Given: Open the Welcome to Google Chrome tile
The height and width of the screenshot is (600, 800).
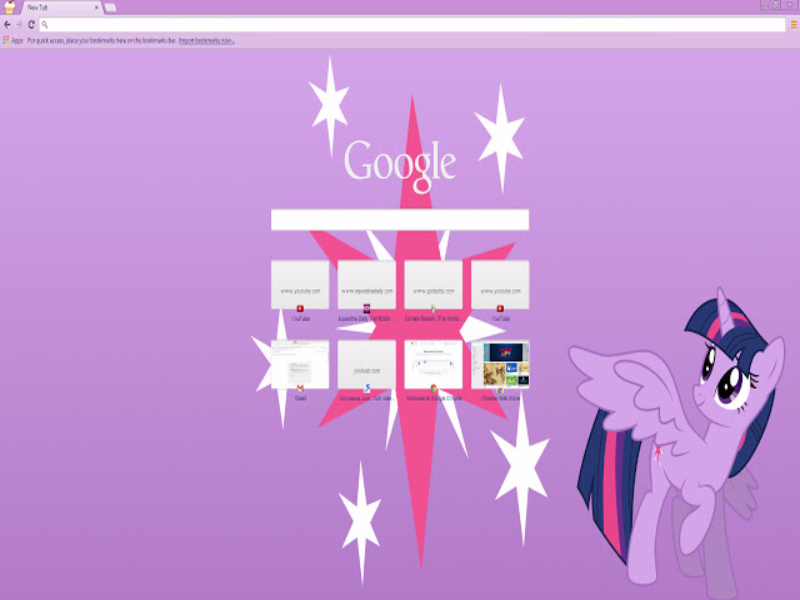Looking at the screenshot, I should pyautogui.click(x=433, y=364).
